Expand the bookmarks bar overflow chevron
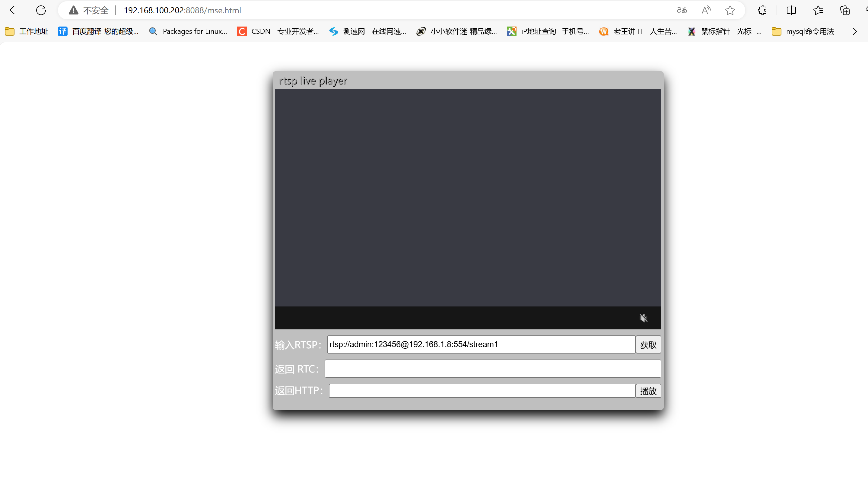Viewport: 868px width, 498px height. pos(855,31)
